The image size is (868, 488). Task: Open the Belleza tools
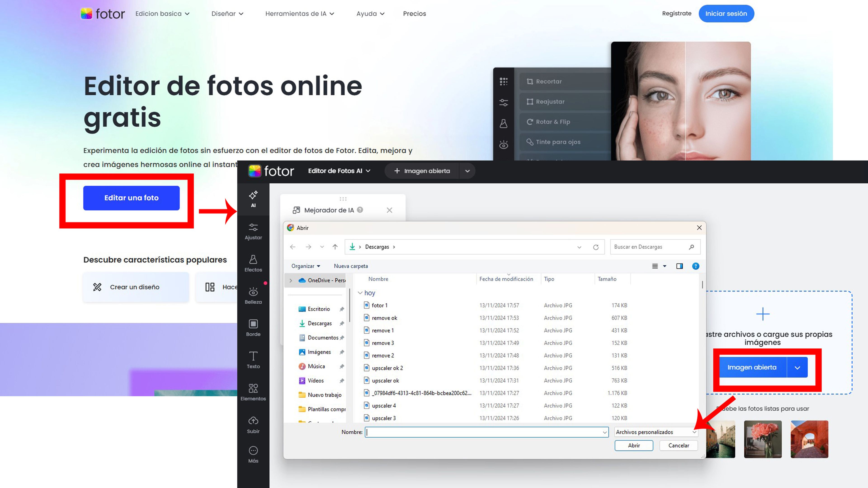[x=253, y=296]
